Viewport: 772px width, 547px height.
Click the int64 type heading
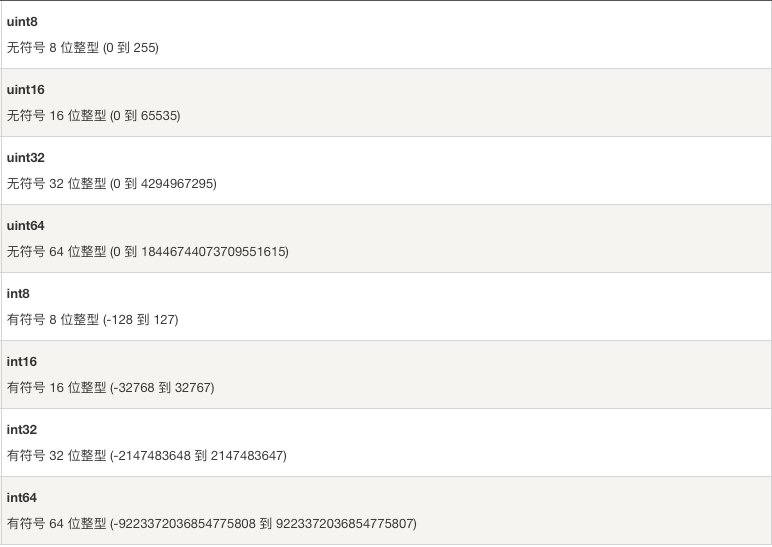tap(22, 497)
